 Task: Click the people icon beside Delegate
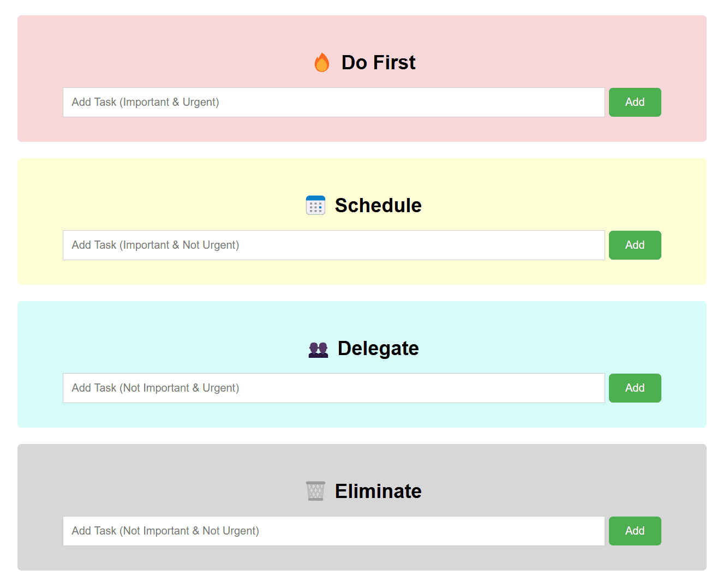[318, 348]
